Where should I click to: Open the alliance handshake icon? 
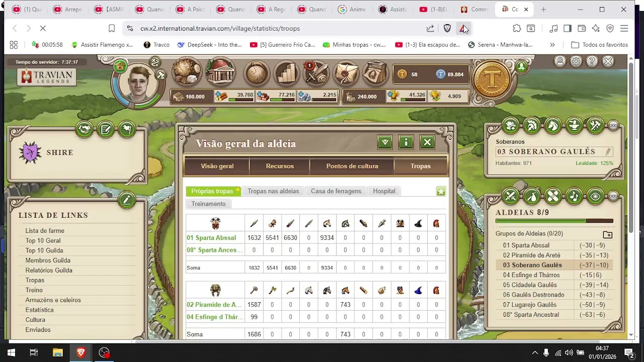(85, 130)
